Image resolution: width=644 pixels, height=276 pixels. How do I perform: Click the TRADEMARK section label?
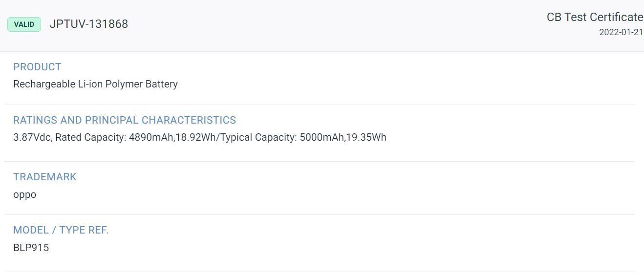45,177
